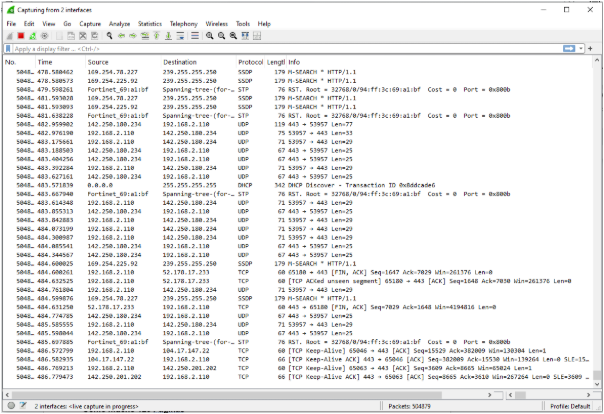The image size is (604, 414).
Task: Toggle packet colorization rules
Action: [195, 35]
